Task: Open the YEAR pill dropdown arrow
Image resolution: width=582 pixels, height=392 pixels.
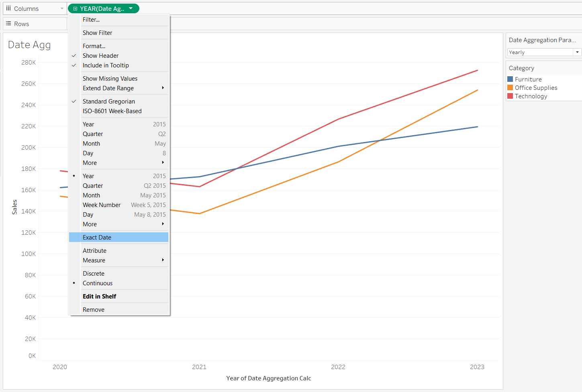Action: click(131, 8)
